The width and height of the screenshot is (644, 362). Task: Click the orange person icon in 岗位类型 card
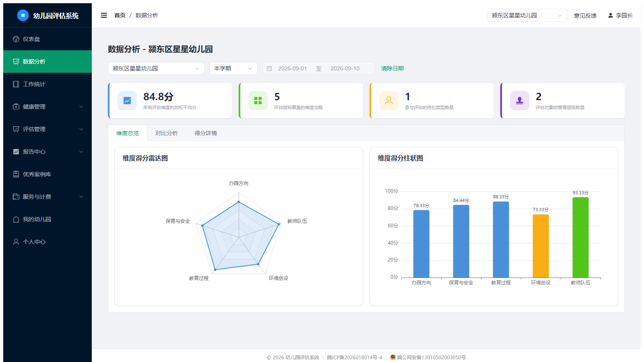[x=389, y=101]
